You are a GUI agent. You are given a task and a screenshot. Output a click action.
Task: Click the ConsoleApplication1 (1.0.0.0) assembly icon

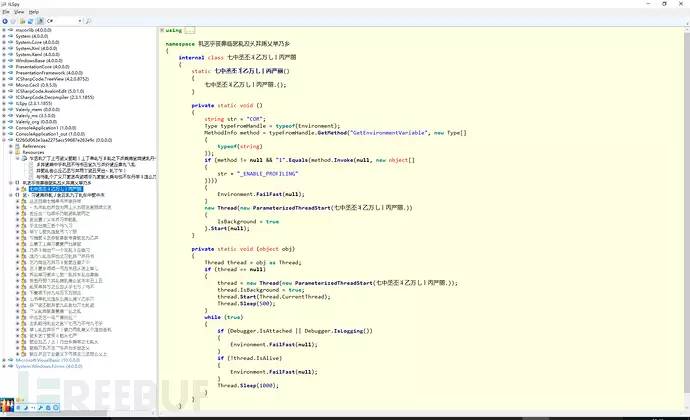[x=11, y=128]
